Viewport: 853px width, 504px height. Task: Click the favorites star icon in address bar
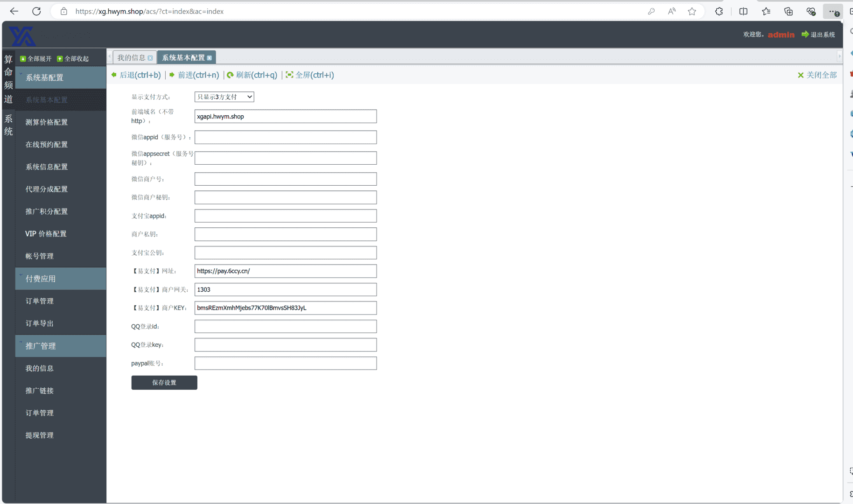click(x=692, y=11)
